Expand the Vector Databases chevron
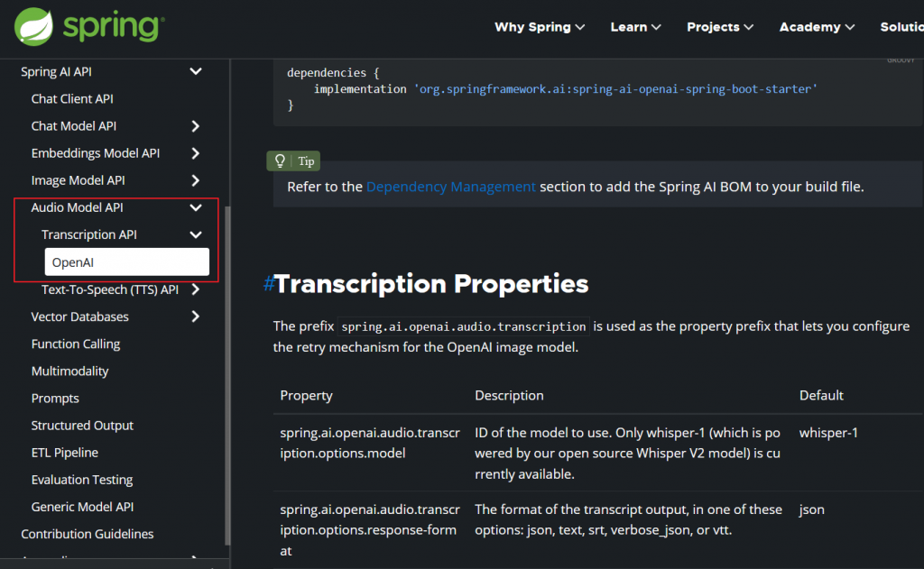924x569 pixels. 196,317
